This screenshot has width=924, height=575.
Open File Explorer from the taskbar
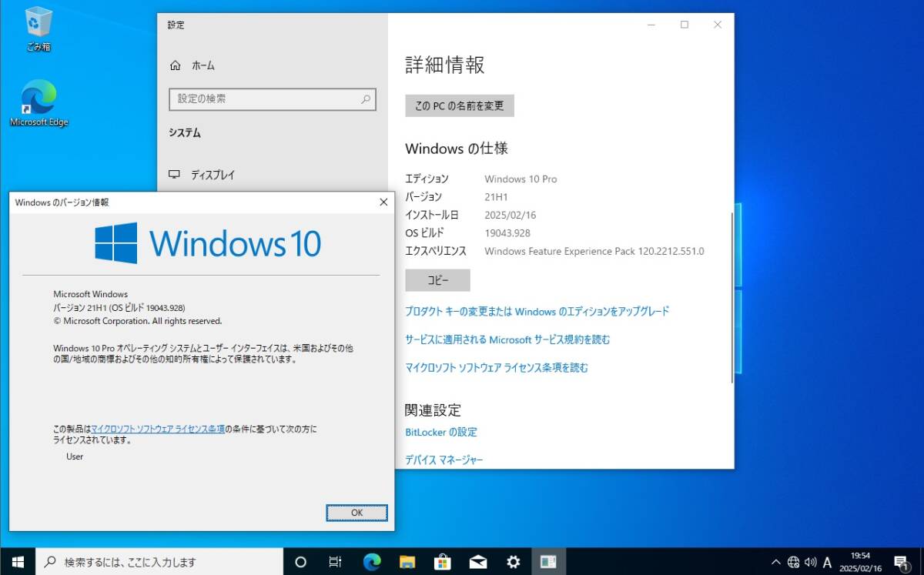click(407, 561)
